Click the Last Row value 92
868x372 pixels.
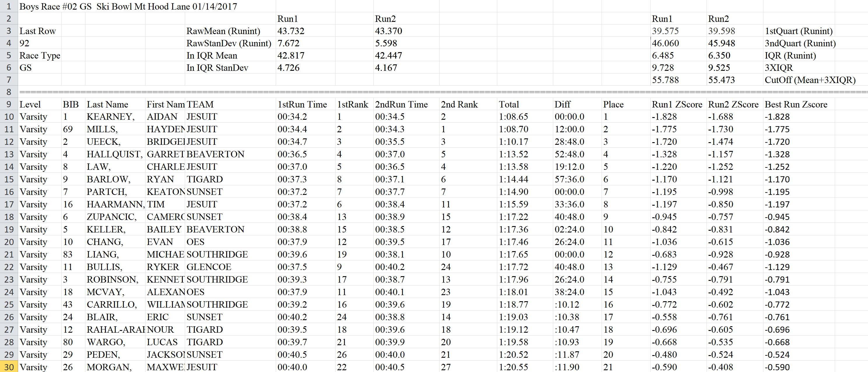click(24, 43)
